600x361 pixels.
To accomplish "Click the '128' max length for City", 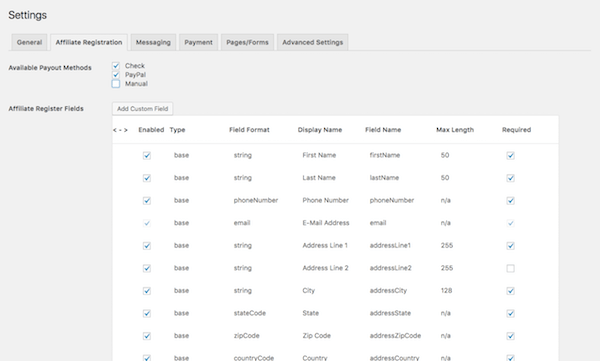I will click(x=446, y=291).
